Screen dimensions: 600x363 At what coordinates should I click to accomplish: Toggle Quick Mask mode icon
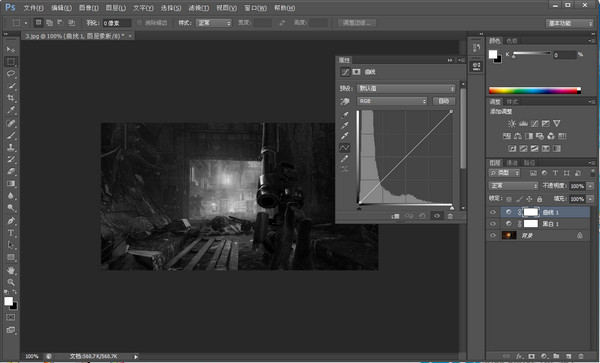pyautogui.click(x=11, y=317)
